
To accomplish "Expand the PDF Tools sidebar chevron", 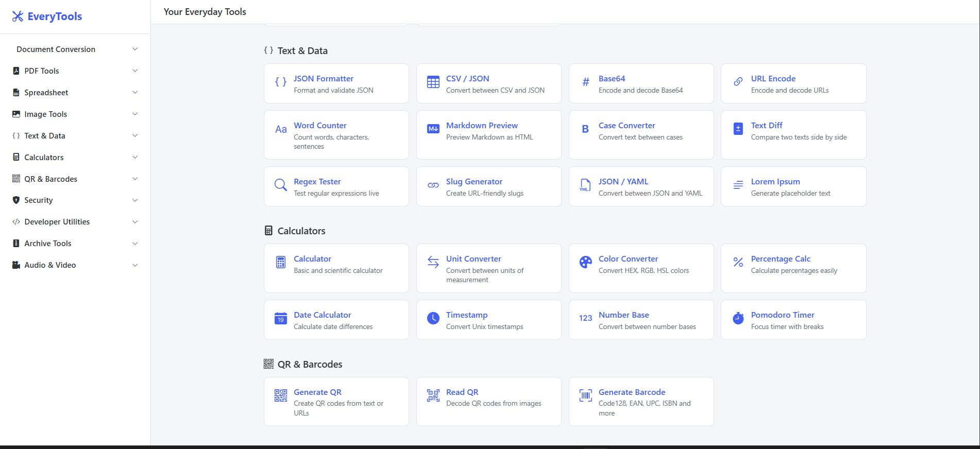I will (135, 71).
